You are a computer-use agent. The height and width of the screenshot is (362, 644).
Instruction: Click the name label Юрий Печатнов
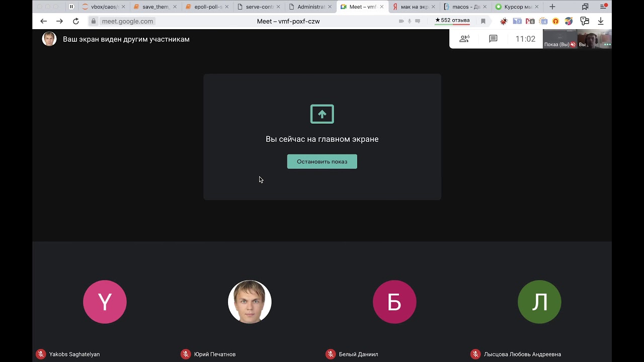coord(215,354)
